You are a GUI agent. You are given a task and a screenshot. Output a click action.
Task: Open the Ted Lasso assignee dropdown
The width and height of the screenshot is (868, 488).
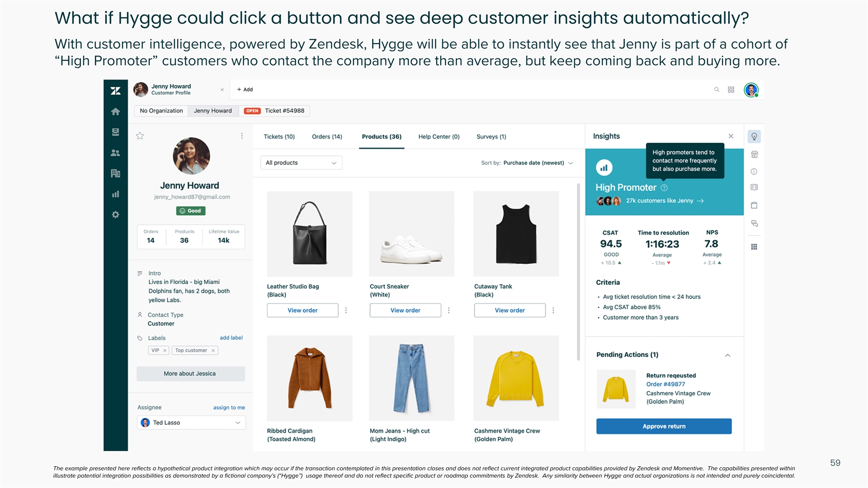191,422
